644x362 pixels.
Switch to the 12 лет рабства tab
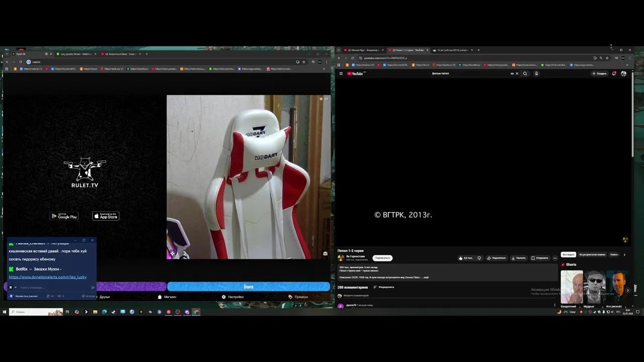453,50
